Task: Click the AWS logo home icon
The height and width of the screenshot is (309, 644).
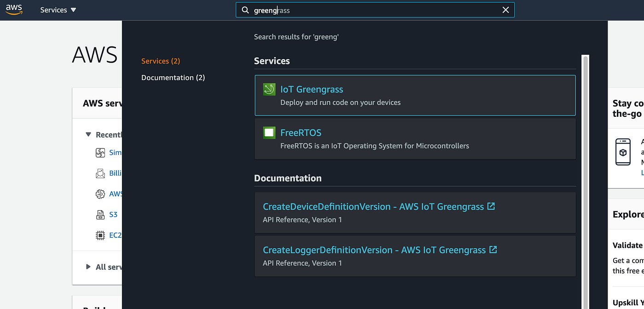Action: tap(14, 10)
